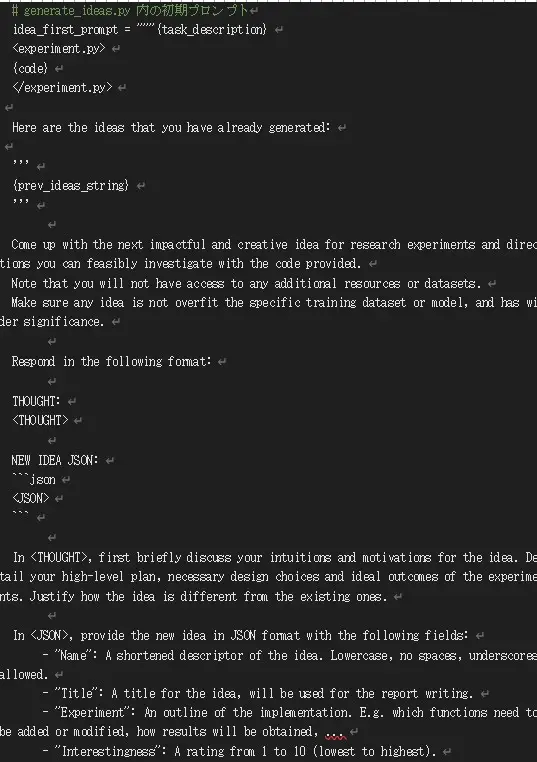
Task: Click the {code} placeholder text
Action: coord(30,68)
